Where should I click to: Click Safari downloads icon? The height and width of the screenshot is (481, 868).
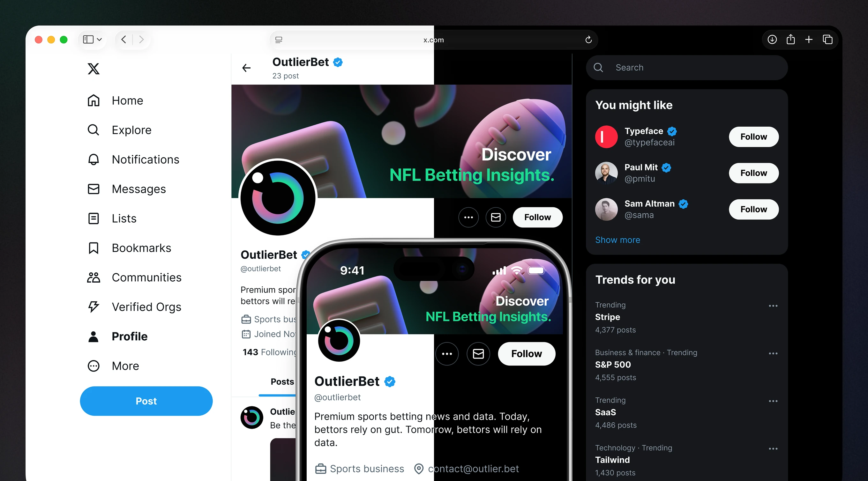tap(772, 40)
